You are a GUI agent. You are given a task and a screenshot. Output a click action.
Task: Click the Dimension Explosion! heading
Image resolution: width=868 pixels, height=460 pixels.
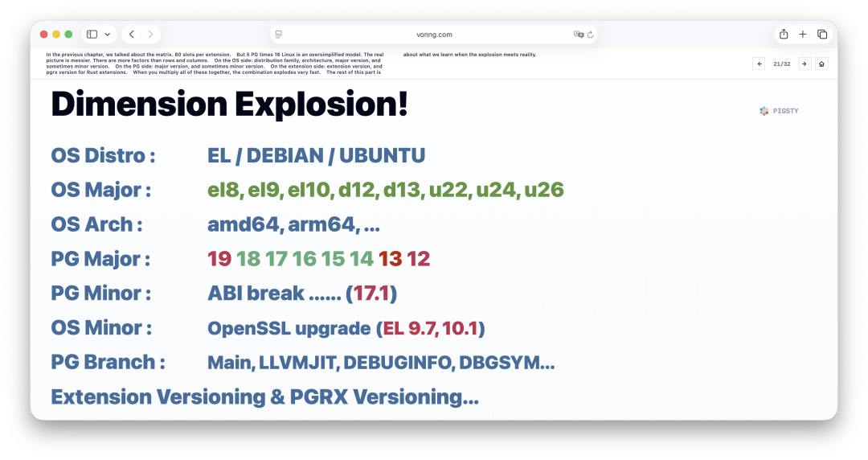[229, 104]
